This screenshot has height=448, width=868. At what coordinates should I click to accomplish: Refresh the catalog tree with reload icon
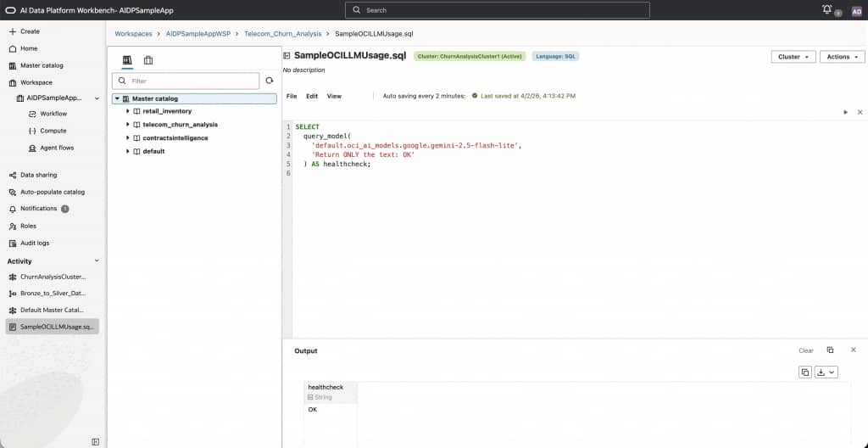click(270, 81)
